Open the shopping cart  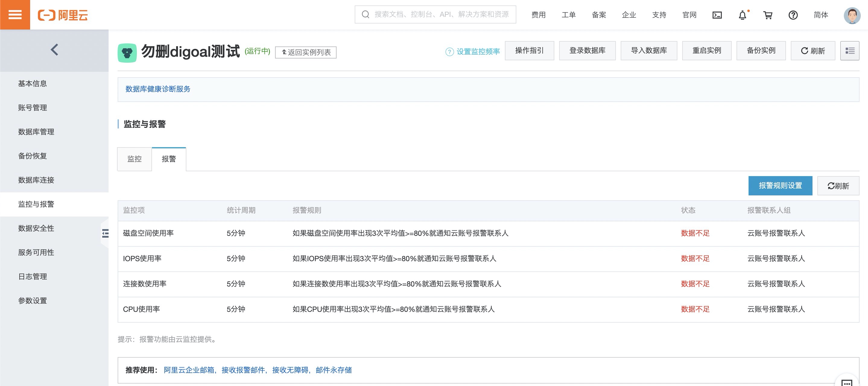(x=768, y=15)
